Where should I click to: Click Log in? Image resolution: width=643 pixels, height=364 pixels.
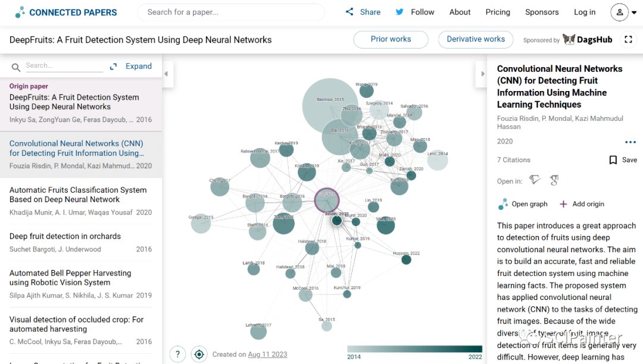585,12
